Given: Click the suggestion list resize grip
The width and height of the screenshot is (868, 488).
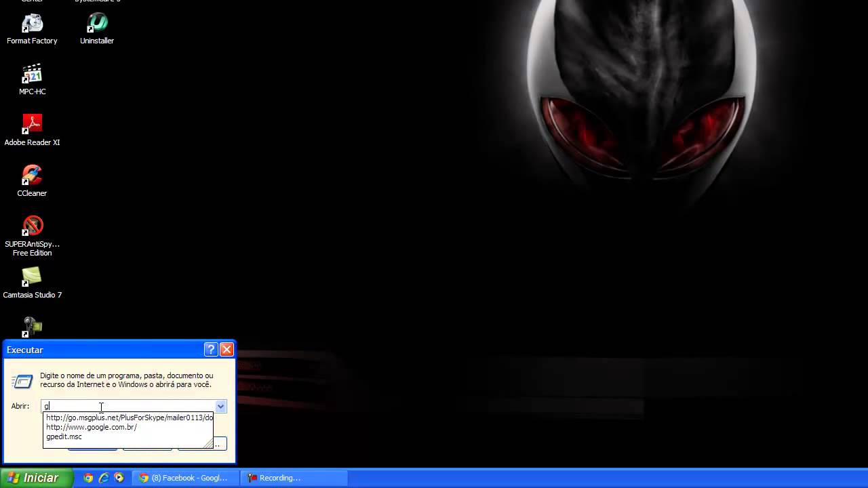Looking at the screenshot, I should [x=208, y=443].
